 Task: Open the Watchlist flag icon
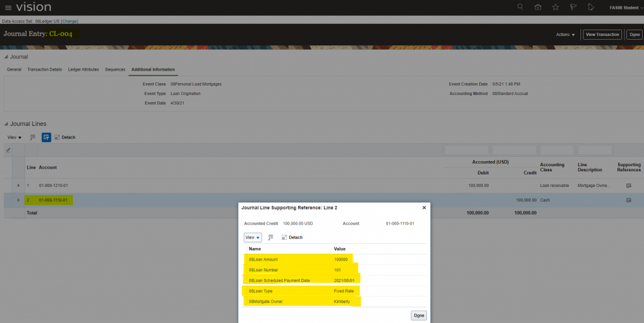[572, 7]
